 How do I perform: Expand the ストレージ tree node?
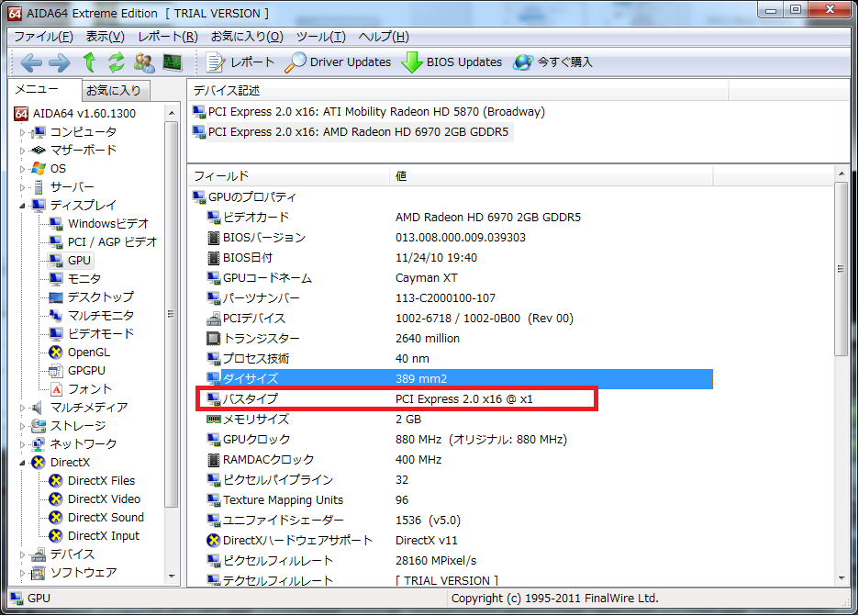tap(22, 426)
